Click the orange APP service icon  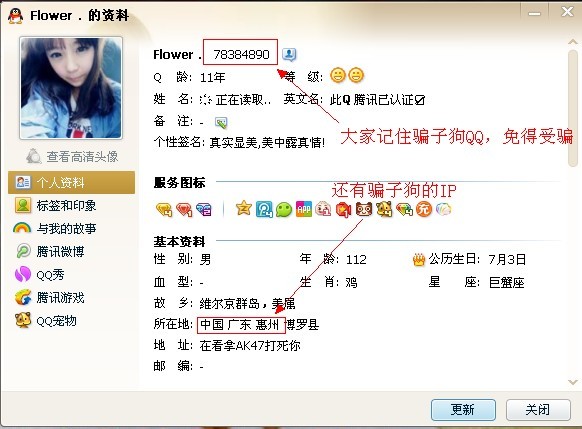click(304, 210)
